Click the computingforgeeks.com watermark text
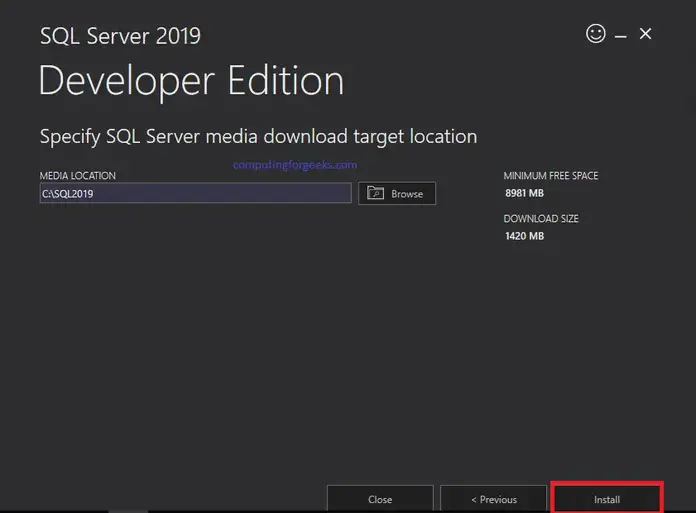The width and height of the screenshot is (696, 513). coord(294,165)
